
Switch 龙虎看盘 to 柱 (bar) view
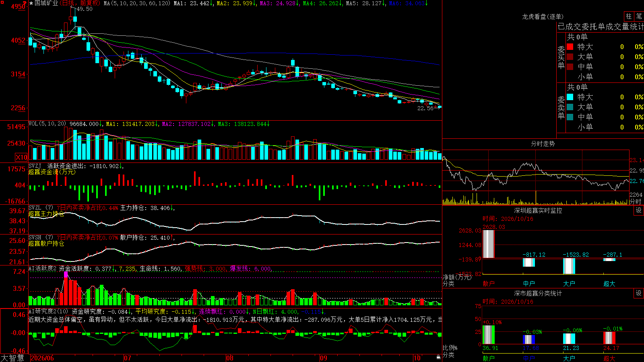coord(629,16)
